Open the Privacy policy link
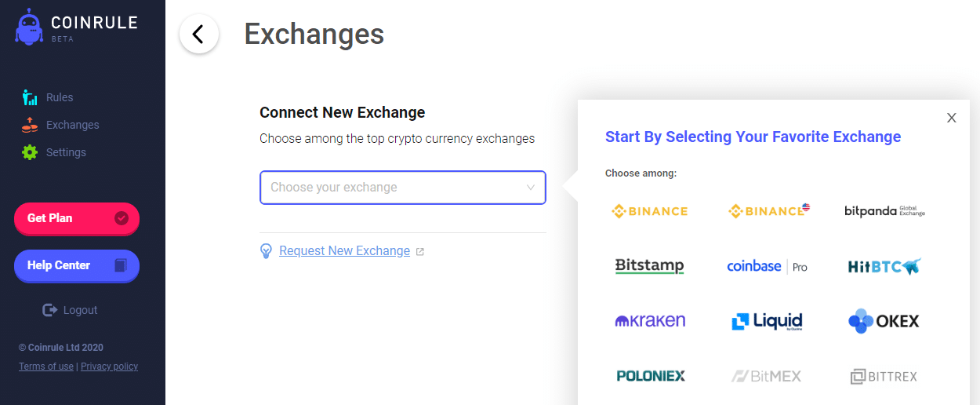980x405 pixels. 109,367
